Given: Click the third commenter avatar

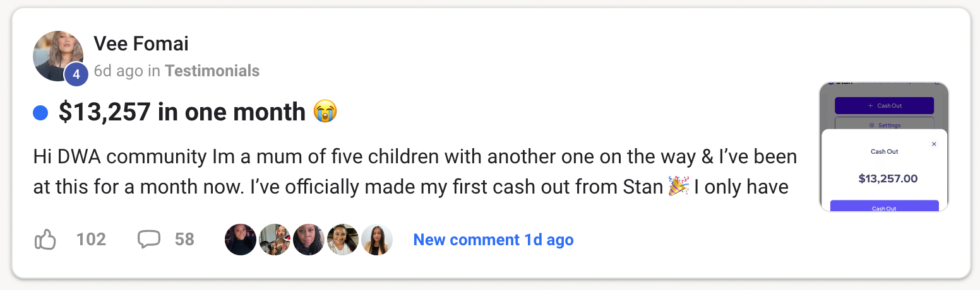Looking at the screenshot, I should tap(309, 240).
